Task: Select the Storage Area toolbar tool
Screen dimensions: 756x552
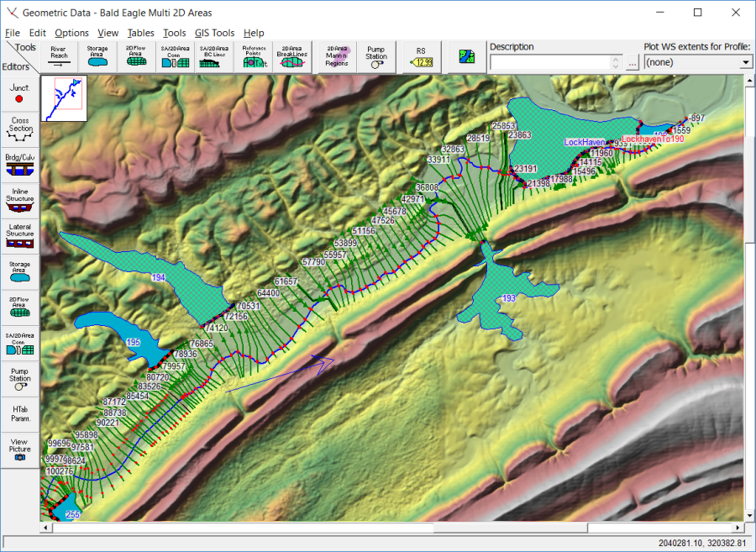Action: pyautogui.click(x=97, y=54)
